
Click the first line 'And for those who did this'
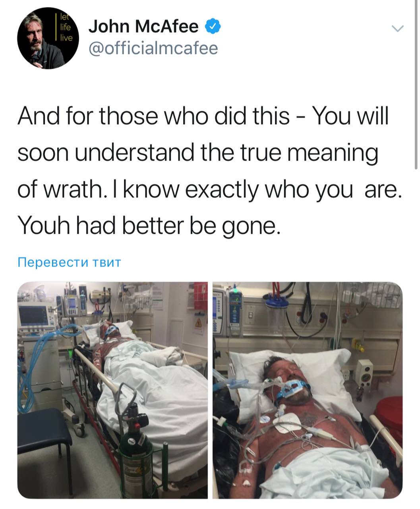coord(203,116)
